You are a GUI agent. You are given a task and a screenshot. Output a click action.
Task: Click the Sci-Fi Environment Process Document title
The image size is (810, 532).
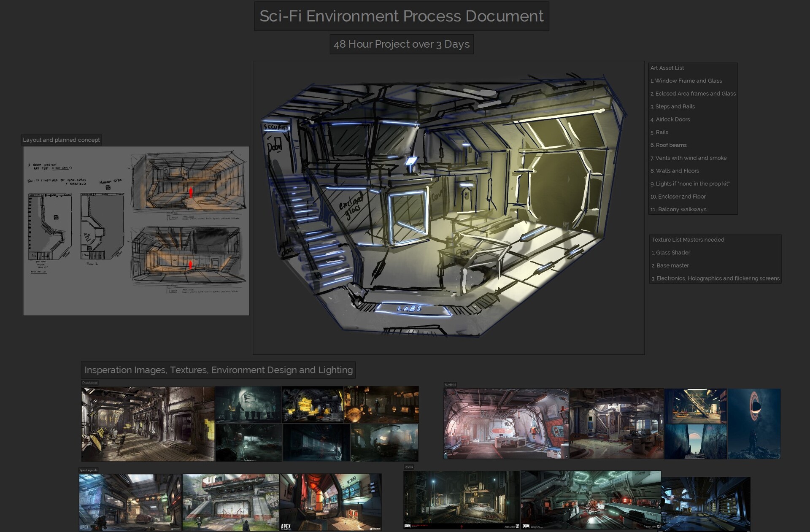[401, 16]
